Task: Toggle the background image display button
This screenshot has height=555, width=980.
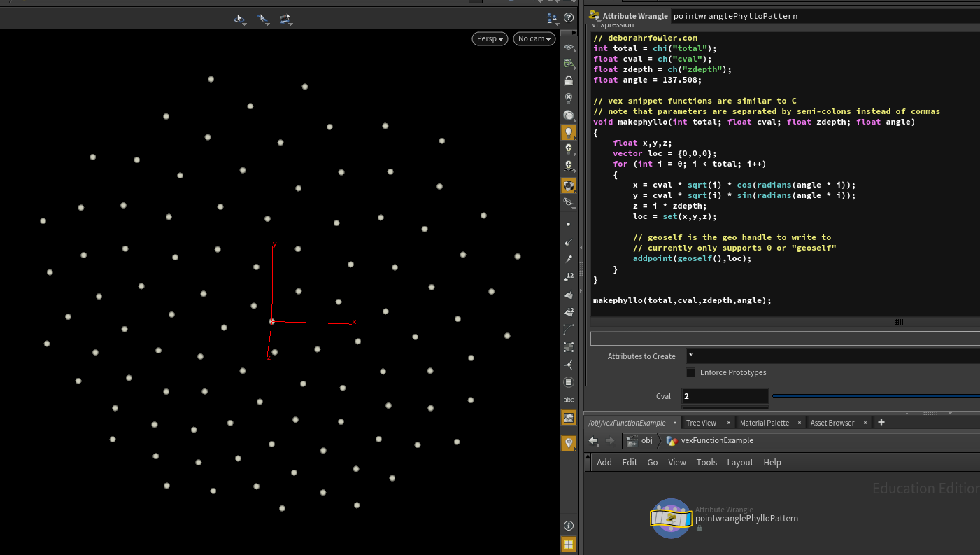Action: [569, 418]
